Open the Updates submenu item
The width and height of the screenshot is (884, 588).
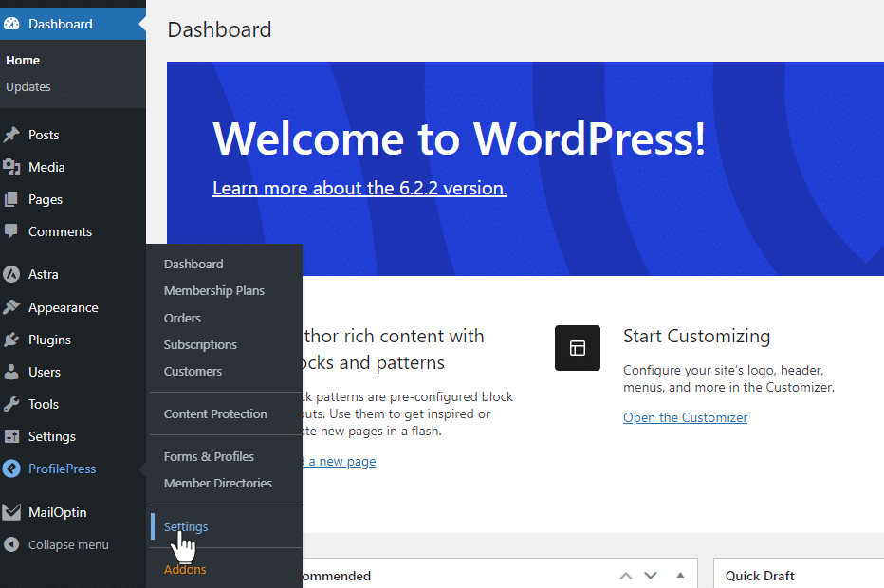point(28,87)
